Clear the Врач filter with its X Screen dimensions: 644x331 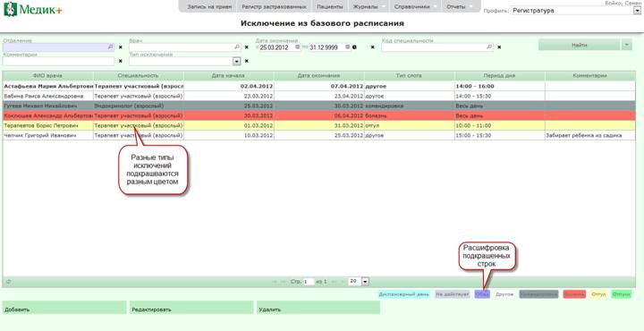(x=247, y=47)
